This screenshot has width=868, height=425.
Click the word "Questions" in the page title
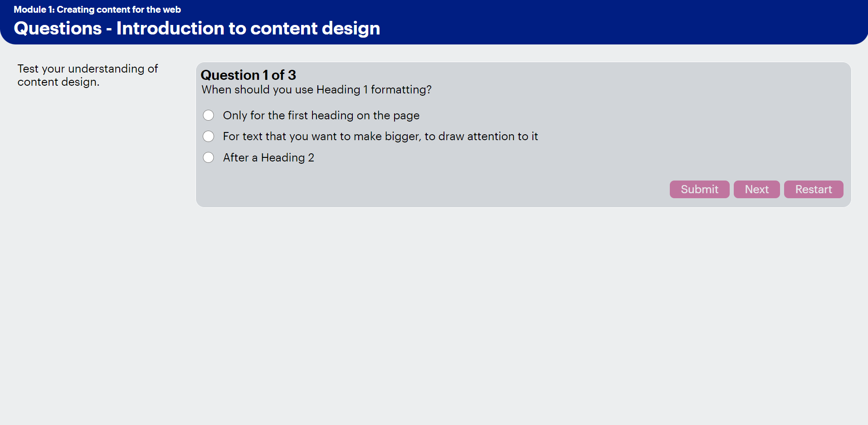click(x=58, y=28)
